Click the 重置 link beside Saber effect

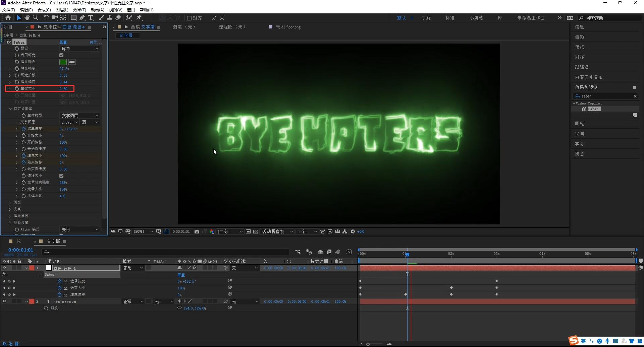click(x=63, y=42)
